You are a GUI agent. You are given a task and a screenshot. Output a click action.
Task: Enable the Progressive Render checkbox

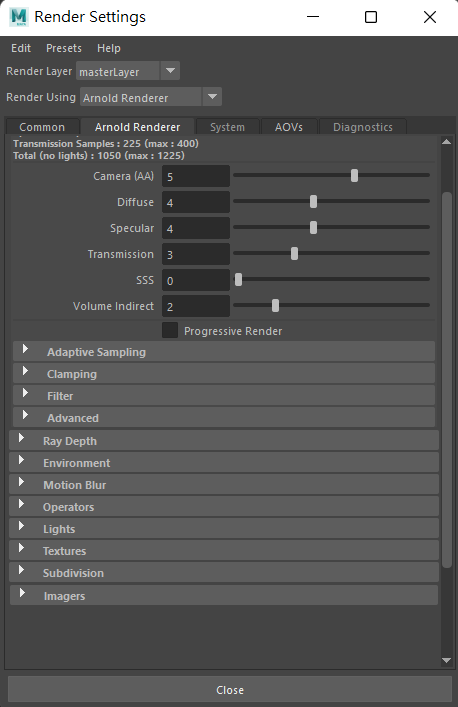[170, 331]
